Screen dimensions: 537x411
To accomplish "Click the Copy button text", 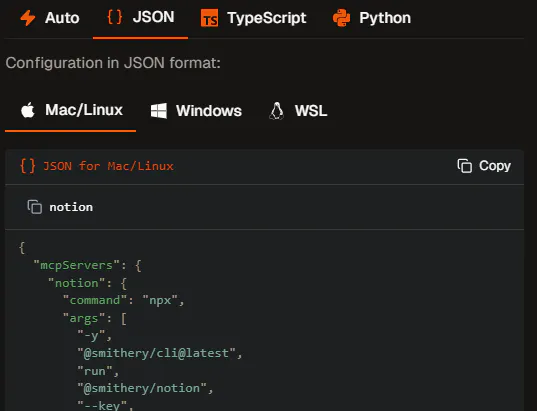I will click(495, 166).
